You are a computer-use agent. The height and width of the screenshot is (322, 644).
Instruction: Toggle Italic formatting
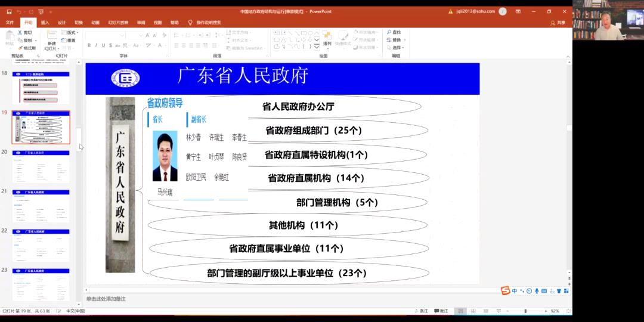point(95,45)
